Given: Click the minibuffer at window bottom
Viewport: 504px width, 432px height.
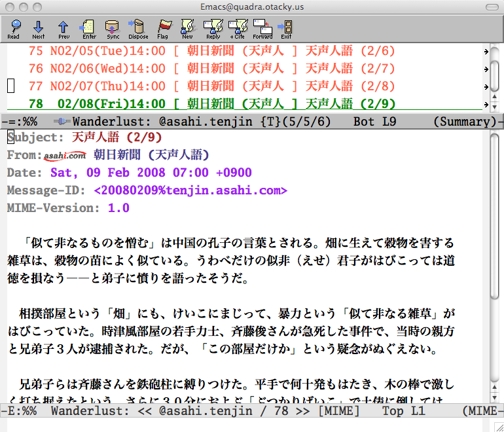Looking at the screenshot, I should click(247, 425).
